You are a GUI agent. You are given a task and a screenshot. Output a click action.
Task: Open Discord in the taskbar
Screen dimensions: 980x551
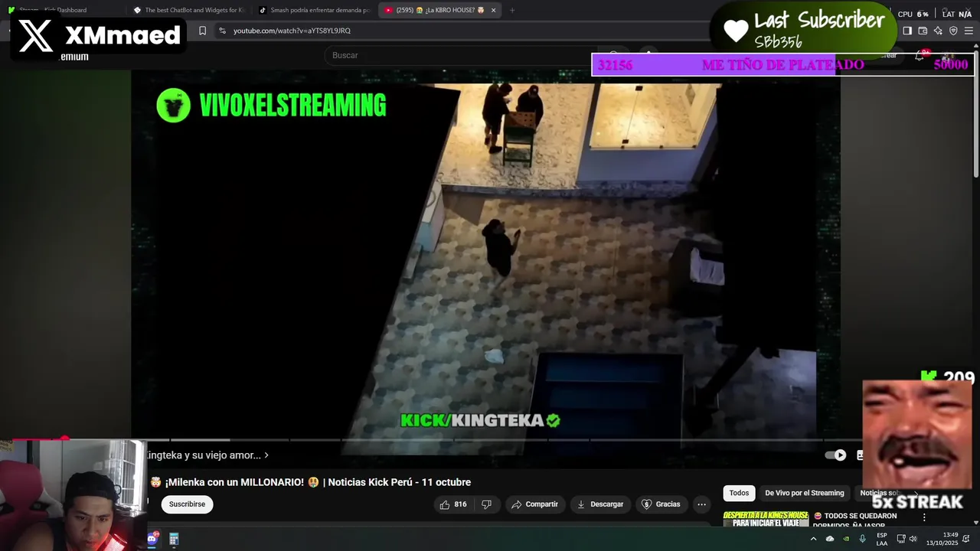[152, 539]
